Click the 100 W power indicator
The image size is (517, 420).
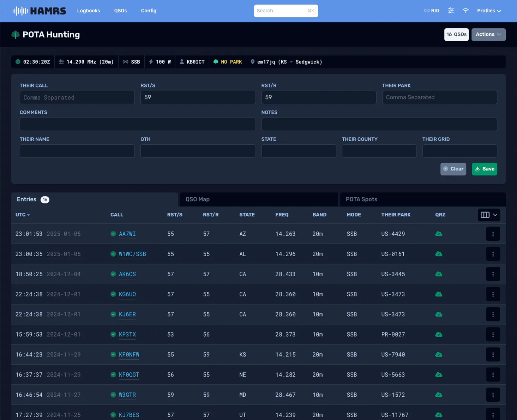coord(160,62)
